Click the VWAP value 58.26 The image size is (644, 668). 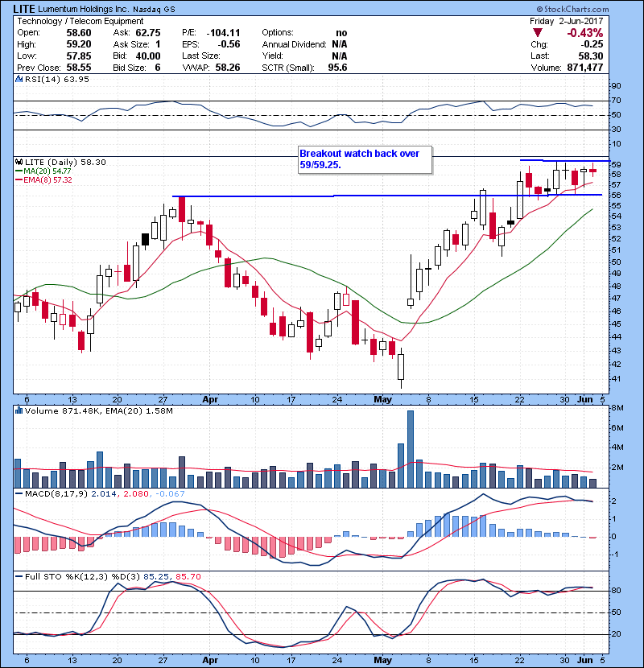(228, 68)
